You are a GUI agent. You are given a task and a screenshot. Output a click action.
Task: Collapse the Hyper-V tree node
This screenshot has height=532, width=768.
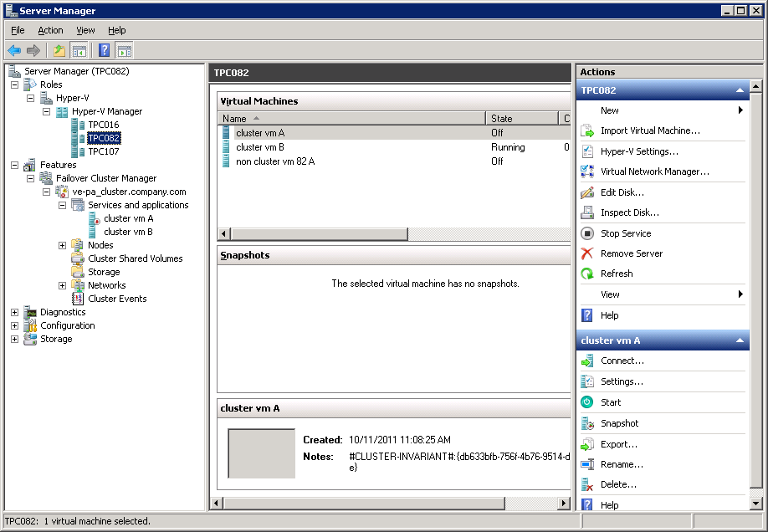pyautogui.click(x=30, y=98)
